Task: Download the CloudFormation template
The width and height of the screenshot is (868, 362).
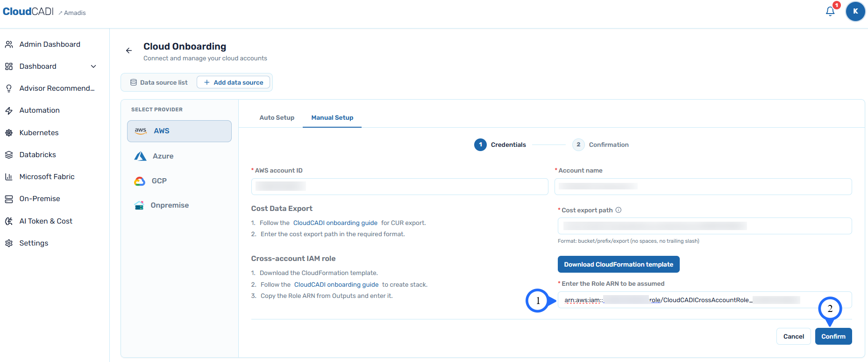Action: point(619,264)
